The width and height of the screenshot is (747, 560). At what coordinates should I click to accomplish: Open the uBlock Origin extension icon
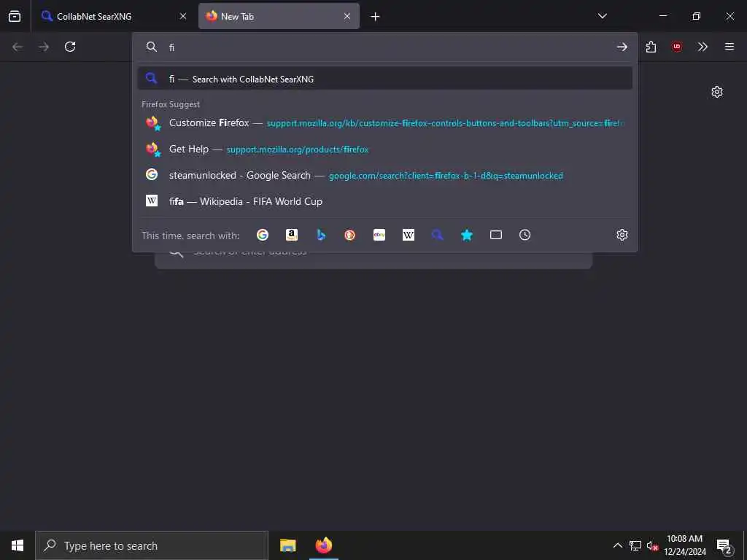tap(677, 47)
